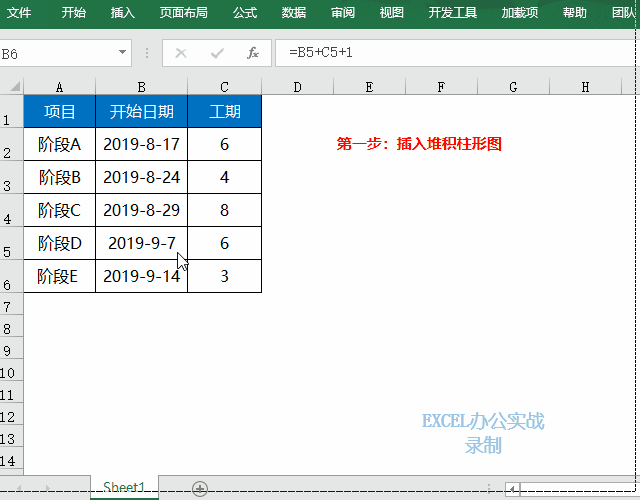The image size is (640, 500).
Task: Select row 1 header
Action: click(x=11, y=111)
